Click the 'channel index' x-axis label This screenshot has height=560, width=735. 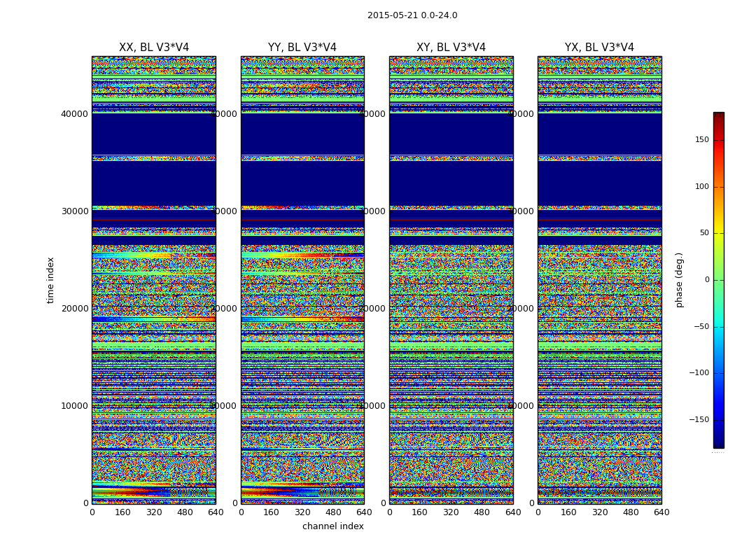(333, 526)
